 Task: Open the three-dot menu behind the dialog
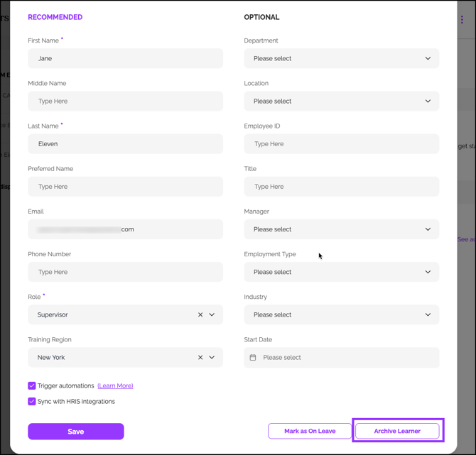pyautogui.click(x=462, y=20)
